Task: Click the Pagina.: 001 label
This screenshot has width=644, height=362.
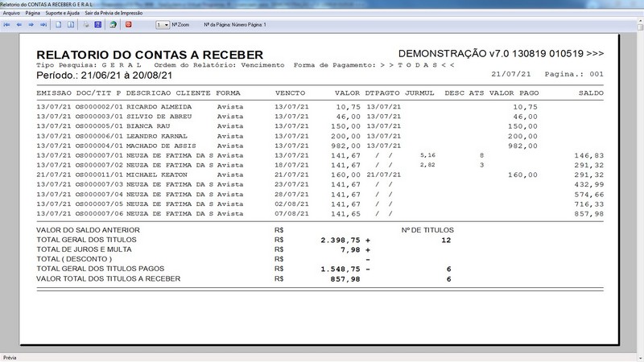Action: pos(574,74)
